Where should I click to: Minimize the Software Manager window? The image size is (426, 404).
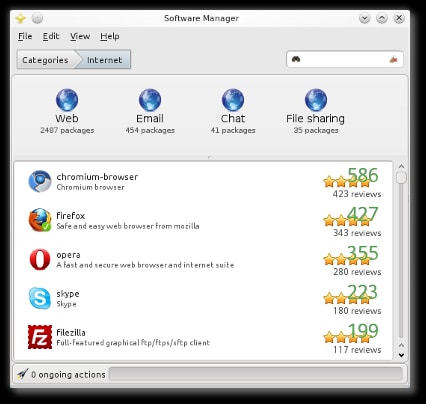click(x=365, y=18)
